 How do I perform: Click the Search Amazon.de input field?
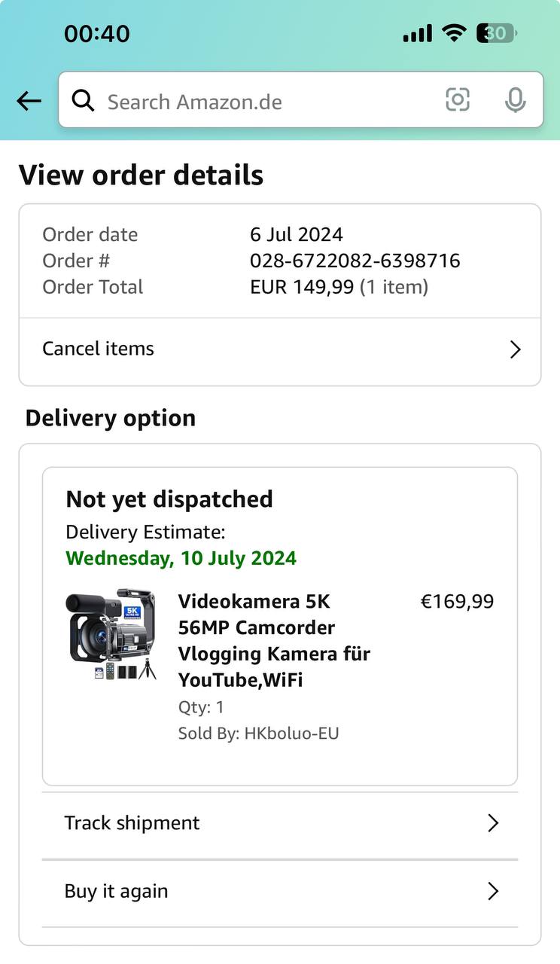263,102
